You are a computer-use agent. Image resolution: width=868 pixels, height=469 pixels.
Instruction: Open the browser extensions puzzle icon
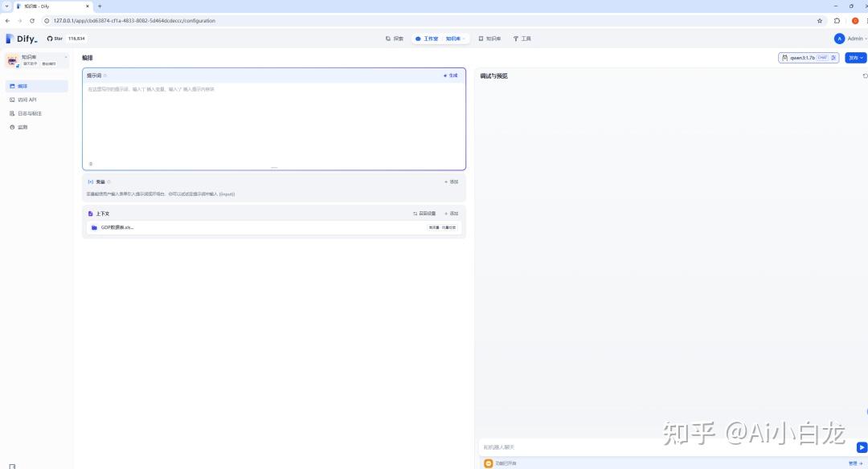(x=837, y=21)
